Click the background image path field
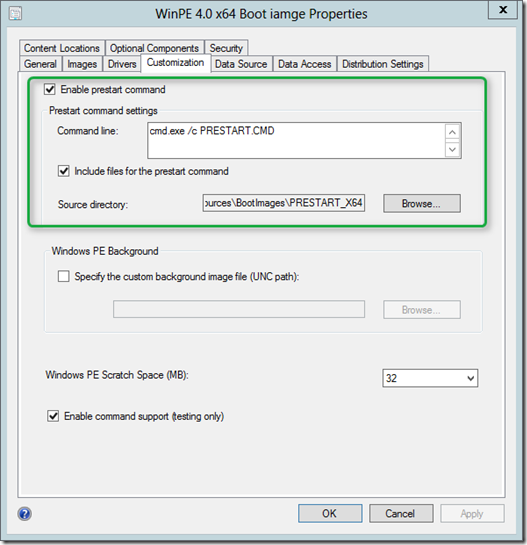Viewport: 527px width, 545px height. click(239, 309)
